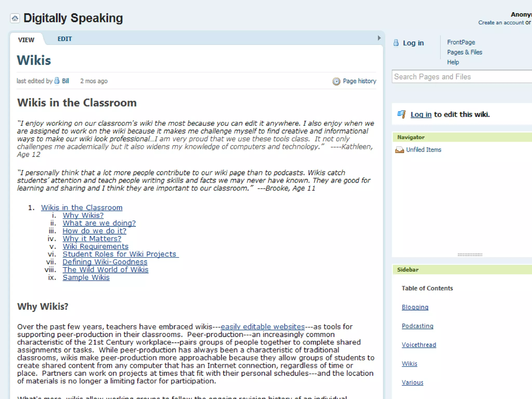
Task: Open the Voicethread sidebar link
Action: click(x=419, y=345)
